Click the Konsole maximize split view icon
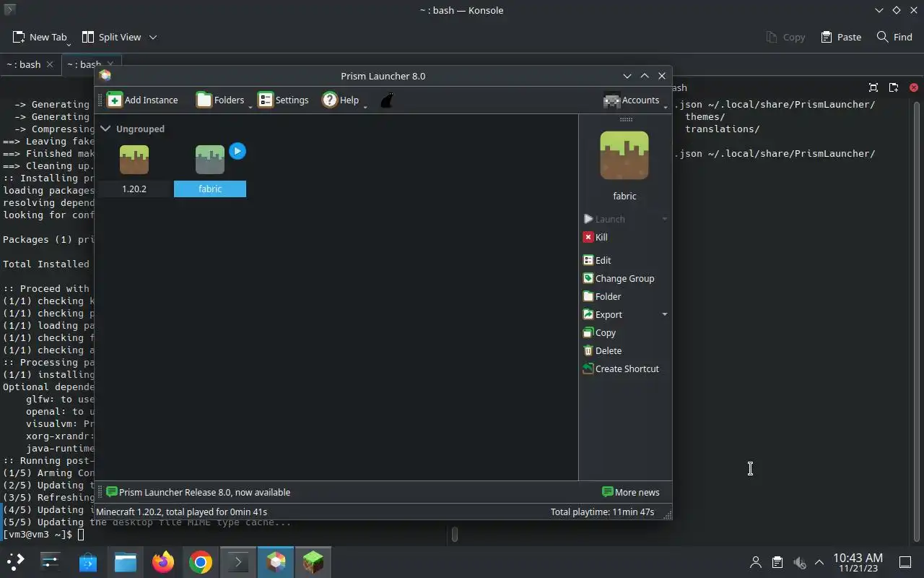Image resolution: width=924 pixels, height=578 pixels. coord(873,87)
